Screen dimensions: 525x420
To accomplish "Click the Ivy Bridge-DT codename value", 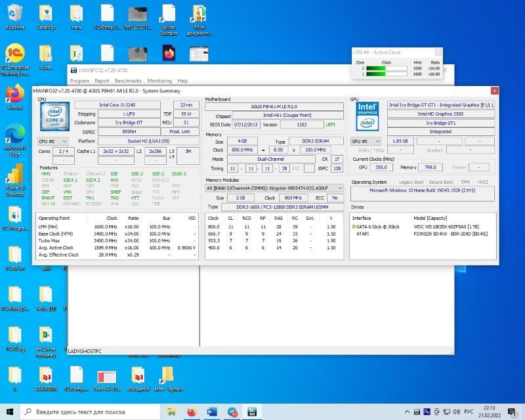I will pyautogui.click(x=129, y=123).
